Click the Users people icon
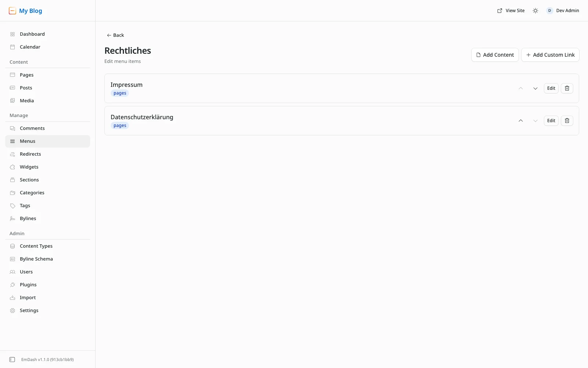The width and height of the screenshot is (588, 368). point(12,272)
